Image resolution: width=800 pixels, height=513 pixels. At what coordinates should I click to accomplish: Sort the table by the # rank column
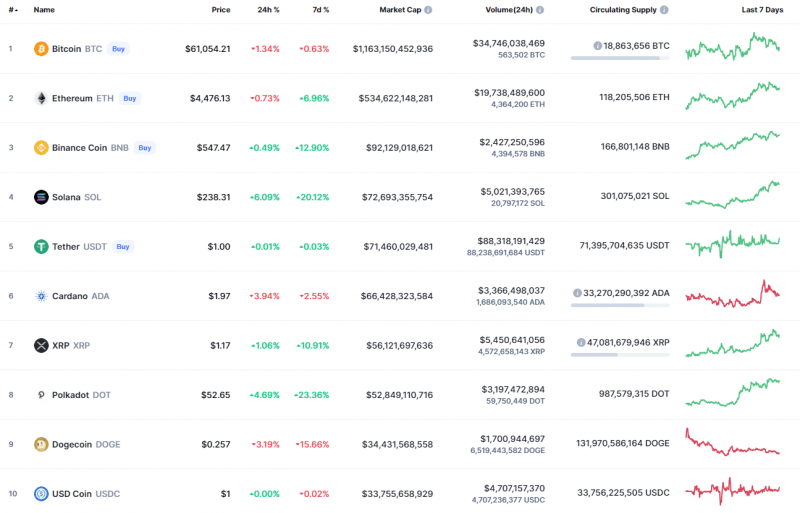[x=11, y=9]
